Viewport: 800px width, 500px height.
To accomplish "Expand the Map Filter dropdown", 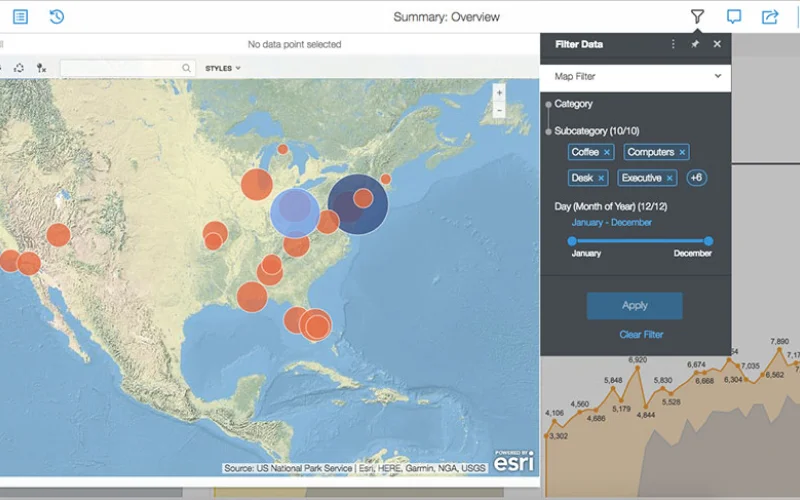I will tap(717, 76).
